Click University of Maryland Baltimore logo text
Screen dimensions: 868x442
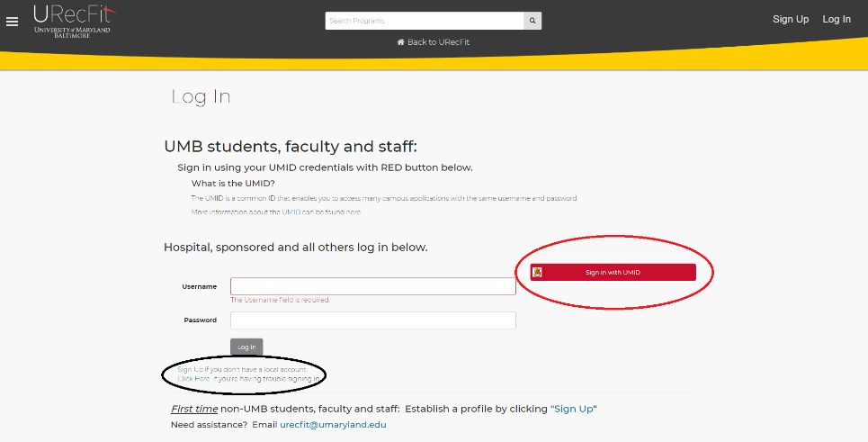(x=72, y=32)
